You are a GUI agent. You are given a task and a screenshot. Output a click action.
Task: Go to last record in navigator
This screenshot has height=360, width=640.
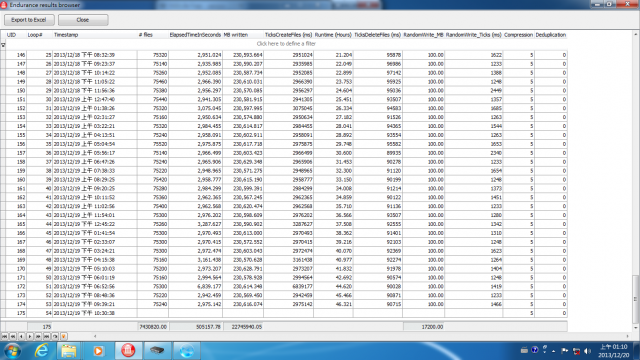point(47,336)
